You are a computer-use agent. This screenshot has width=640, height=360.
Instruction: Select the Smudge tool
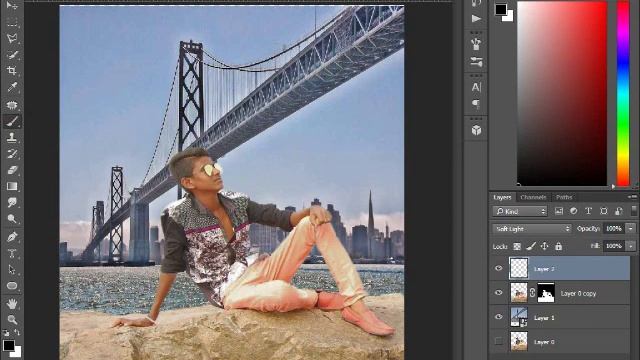pos(12,202)
